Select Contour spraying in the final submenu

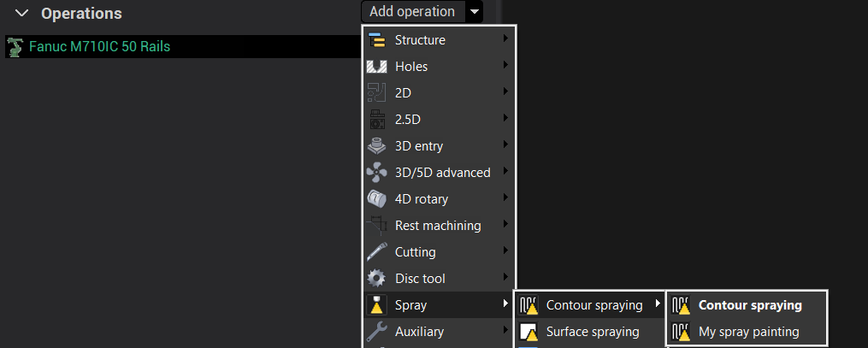749,305
